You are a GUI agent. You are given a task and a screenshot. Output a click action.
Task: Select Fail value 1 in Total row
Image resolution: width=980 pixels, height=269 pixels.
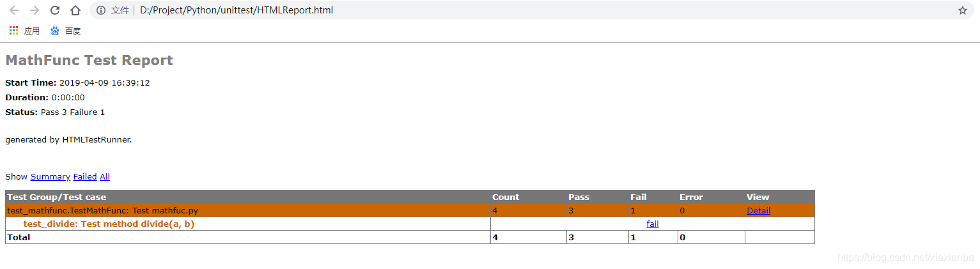[633, 237]
